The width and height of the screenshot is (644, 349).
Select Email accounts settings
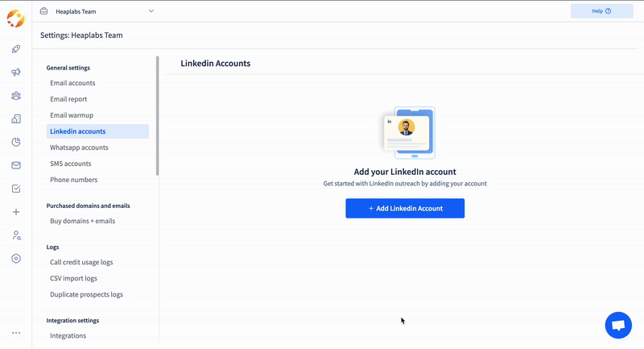72,83
